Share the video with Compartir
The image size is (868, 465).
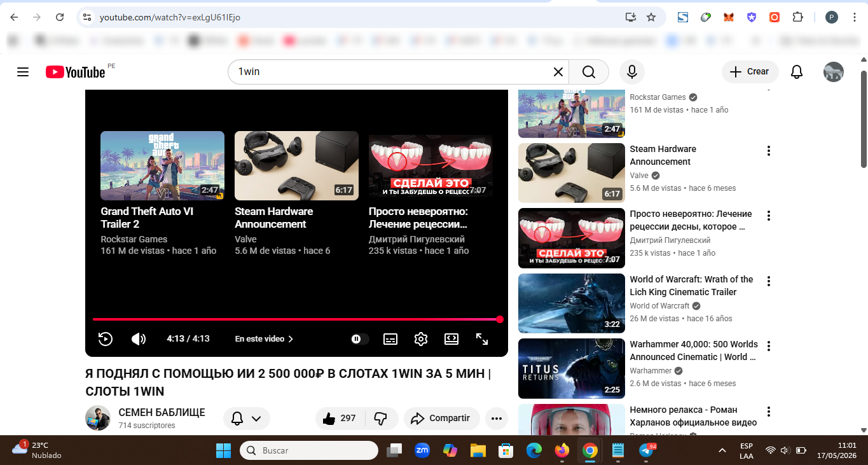(441, 419)
